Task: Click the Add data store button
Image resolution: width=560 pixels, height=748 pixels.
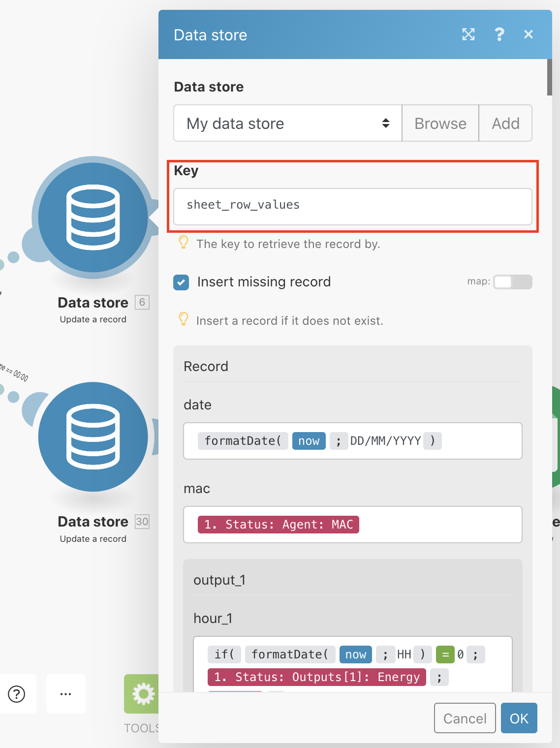Action: click(x=505, y=123)
